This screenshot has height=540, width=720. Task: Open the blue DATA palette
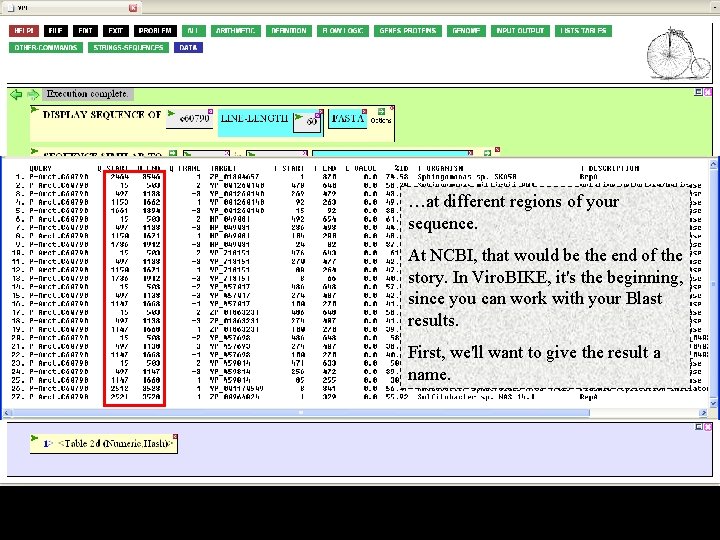tap(188, 47)
